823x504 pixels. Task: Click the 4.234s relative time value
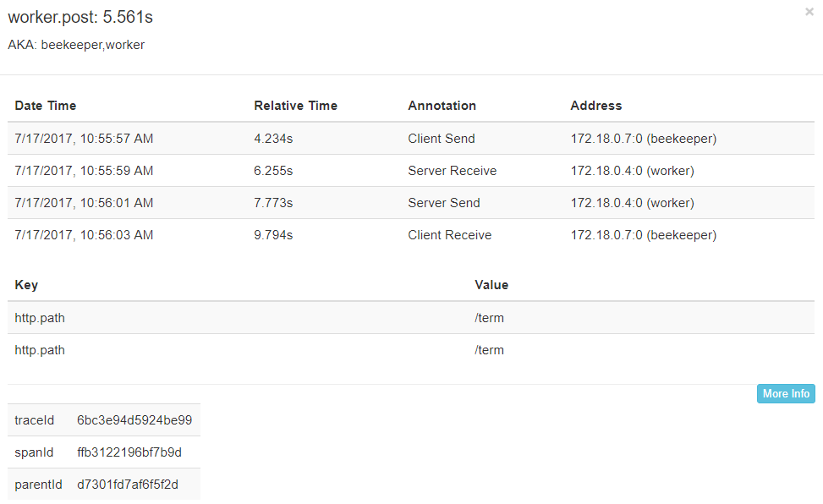tap(273, 139)
